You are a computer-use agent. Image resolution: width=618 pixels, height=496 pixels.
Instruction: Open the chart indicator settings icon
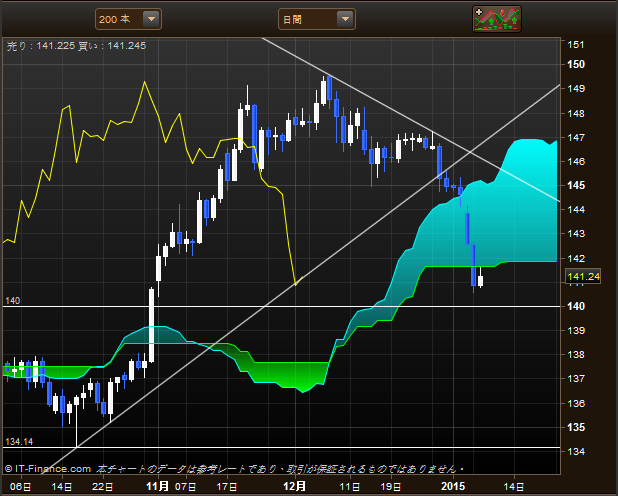[x=497, y=19]
